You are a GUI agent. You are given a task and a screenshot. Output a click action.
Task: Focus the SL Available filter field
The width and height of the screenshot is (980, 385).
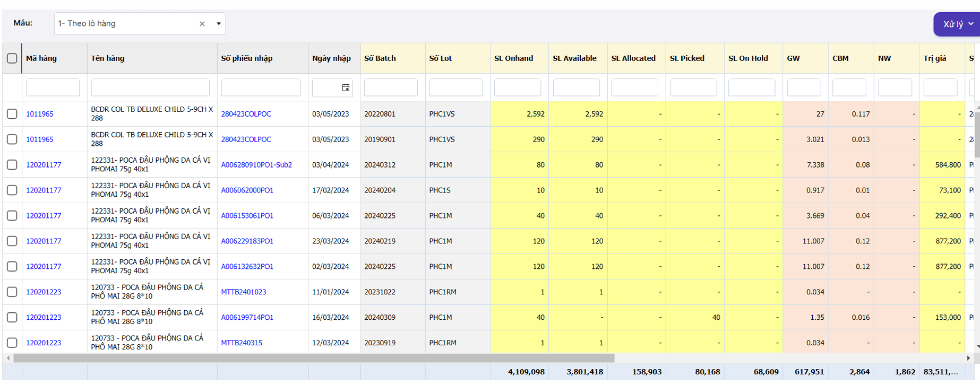(x=577, y=87)
